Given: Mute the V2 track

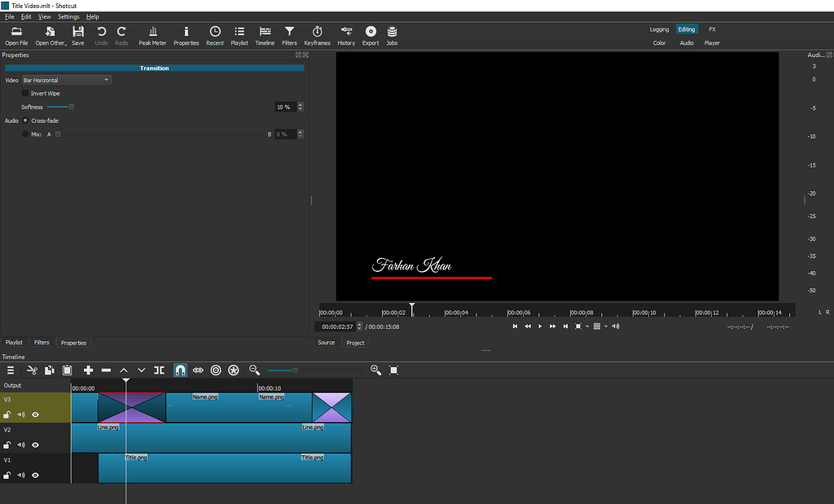Looking at the screenshot, I should [21, 445].
